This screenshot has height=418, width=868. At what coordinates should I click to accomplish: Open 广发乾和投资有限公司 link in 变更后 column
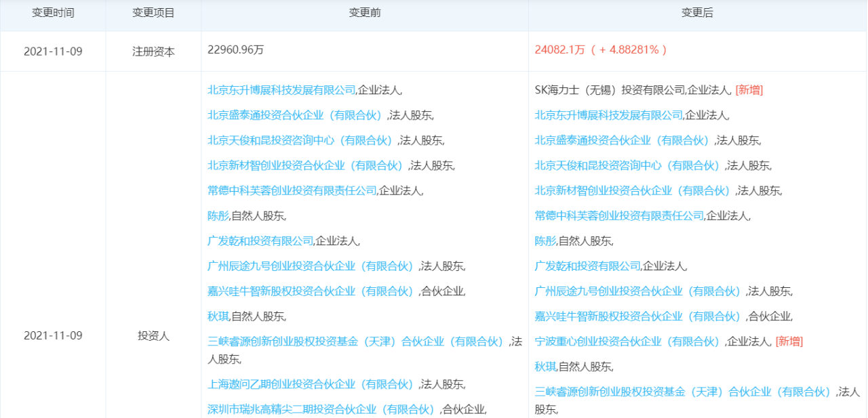(x=587, y=266)
